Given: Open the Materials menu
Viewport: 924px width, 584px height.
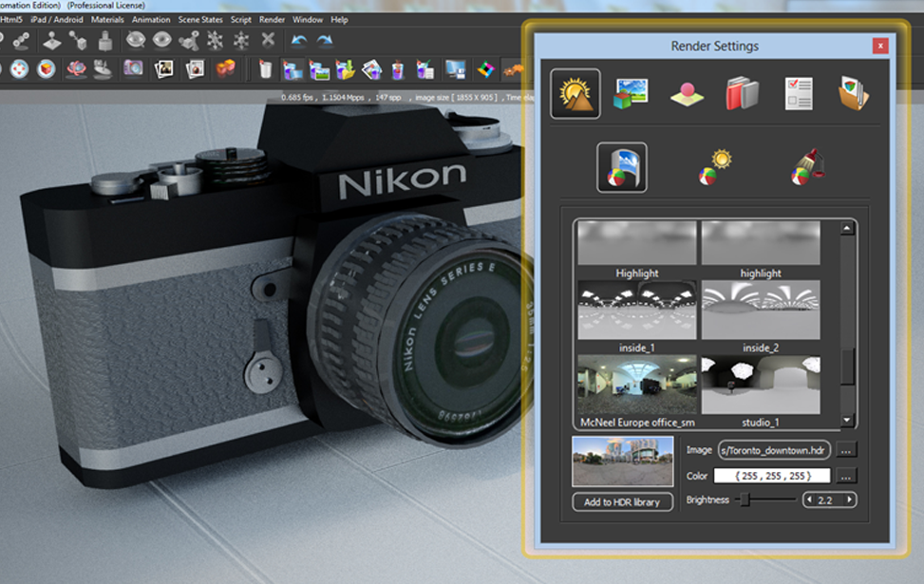Looking at the screenshot, I should pos(107,19).
